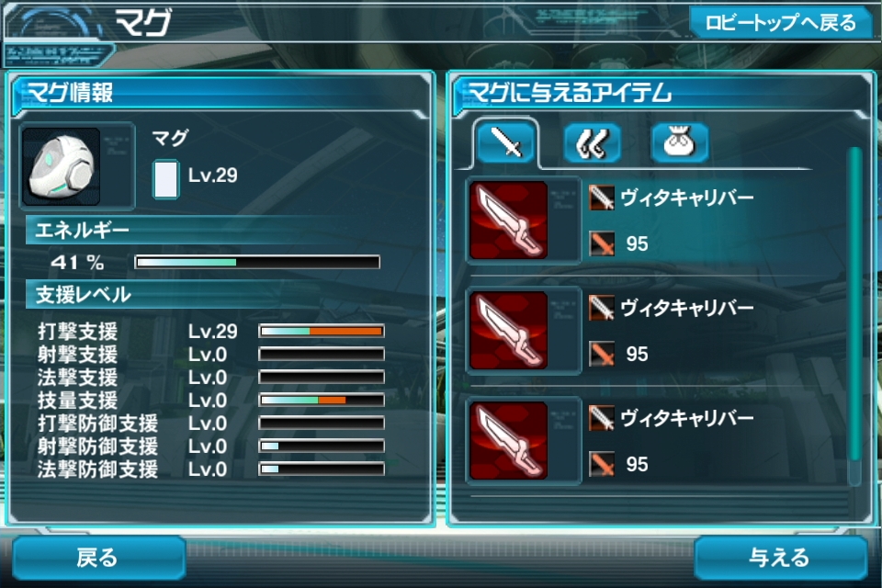
Task: Return via ロビートップへ戻る button
Action: [780, 22]
